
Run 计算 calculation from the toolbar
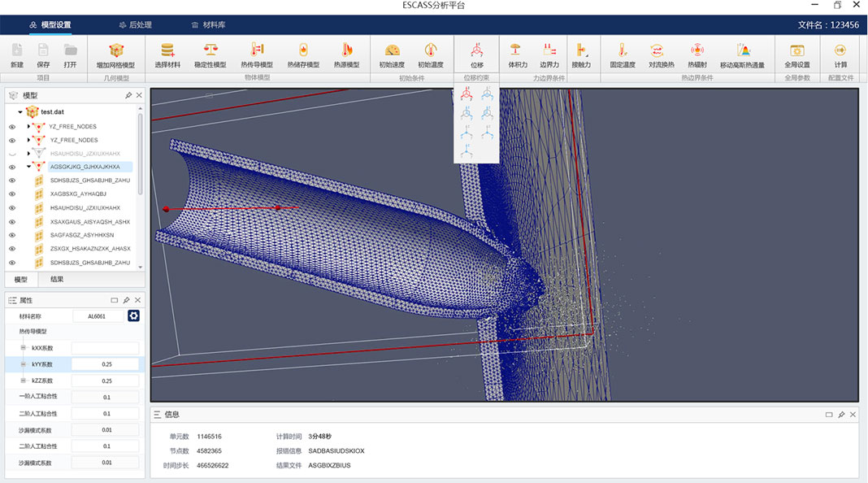click(x=840, y=50)
